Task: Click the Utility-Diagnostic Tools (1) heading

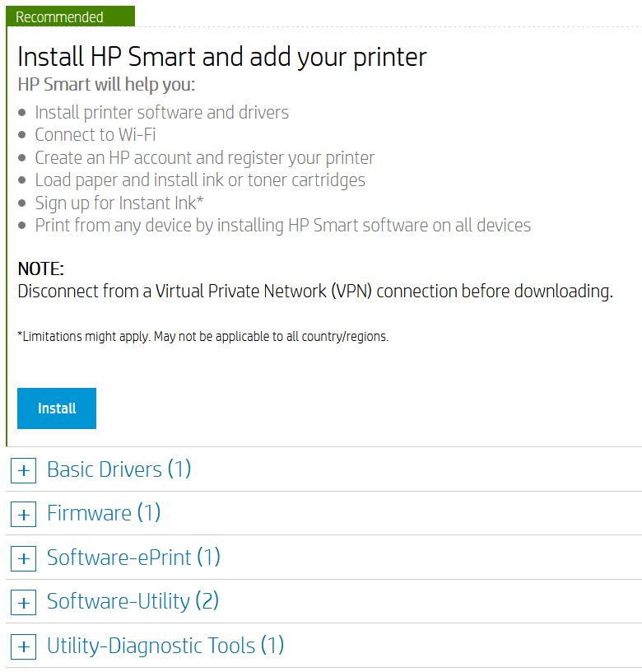Action: (165, 646)
